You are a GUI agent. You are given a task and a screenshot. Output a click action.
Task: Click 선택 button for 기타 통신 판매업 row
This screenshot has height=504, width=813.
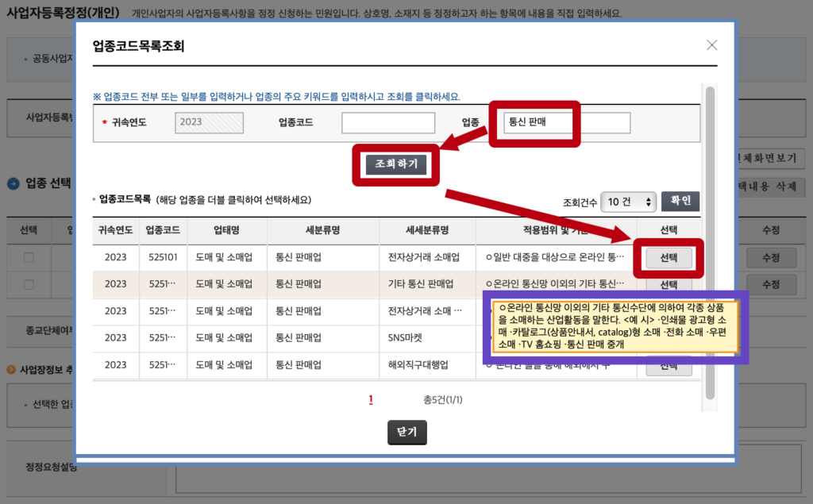coord(669,285)
